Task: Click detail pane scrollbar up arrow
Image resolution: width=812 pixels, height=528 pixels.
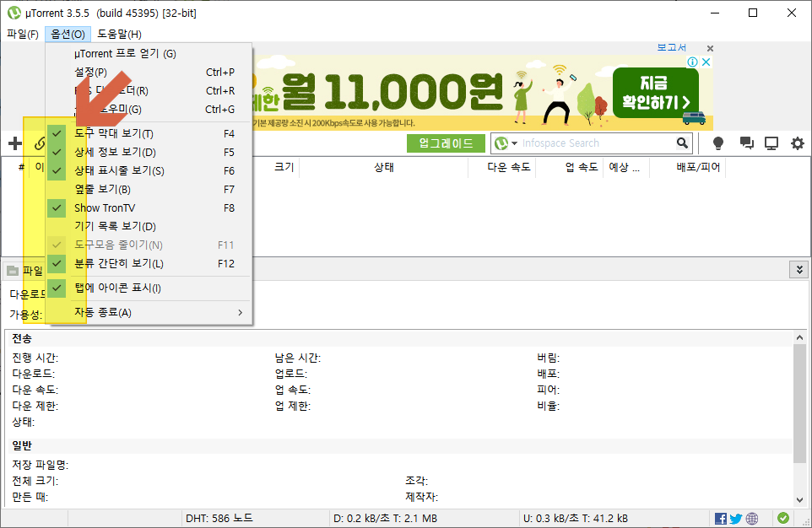Action: point(799,337)
